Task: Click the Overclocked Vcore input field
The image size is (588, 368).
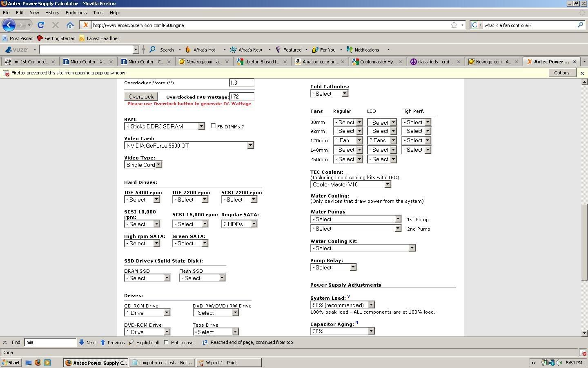Action: (x=242, y=83)
